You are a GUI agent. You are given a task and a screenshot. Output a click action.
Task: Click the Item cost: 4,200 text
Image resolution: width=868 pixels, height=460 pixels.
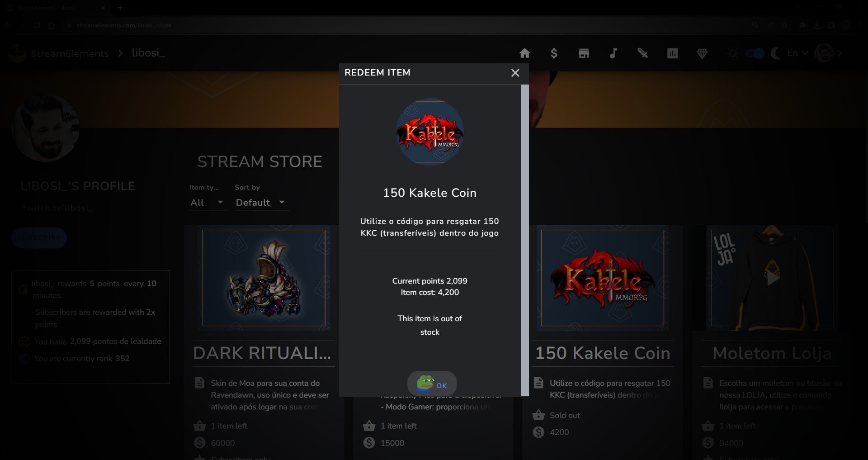pyautogui.click(x=429, y=292)
